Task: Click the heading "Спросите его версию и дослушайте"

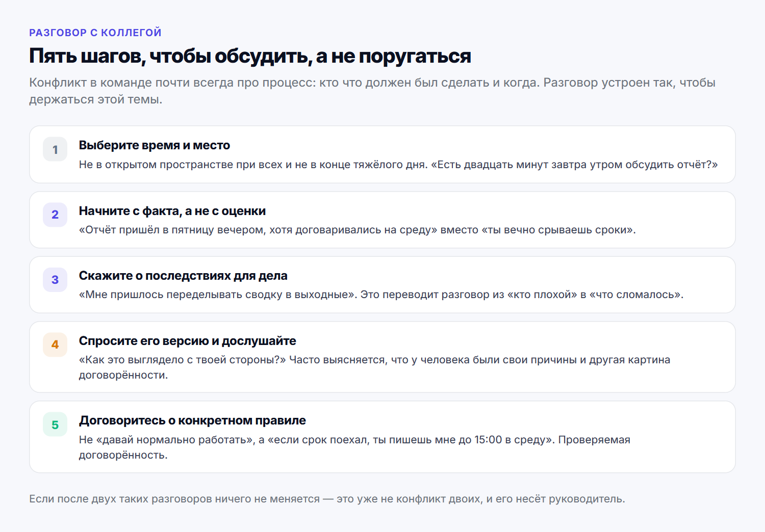Action: (188, 341)
